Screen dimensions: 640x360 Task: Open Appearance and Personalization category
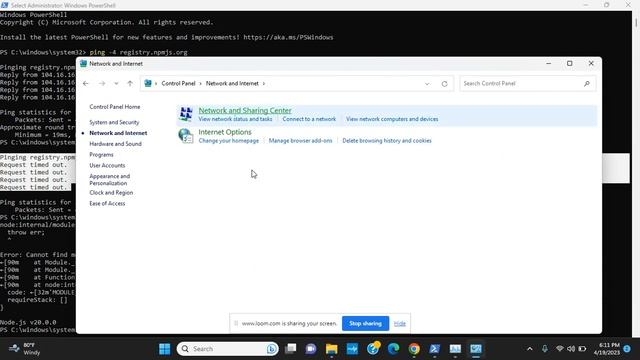110,180
